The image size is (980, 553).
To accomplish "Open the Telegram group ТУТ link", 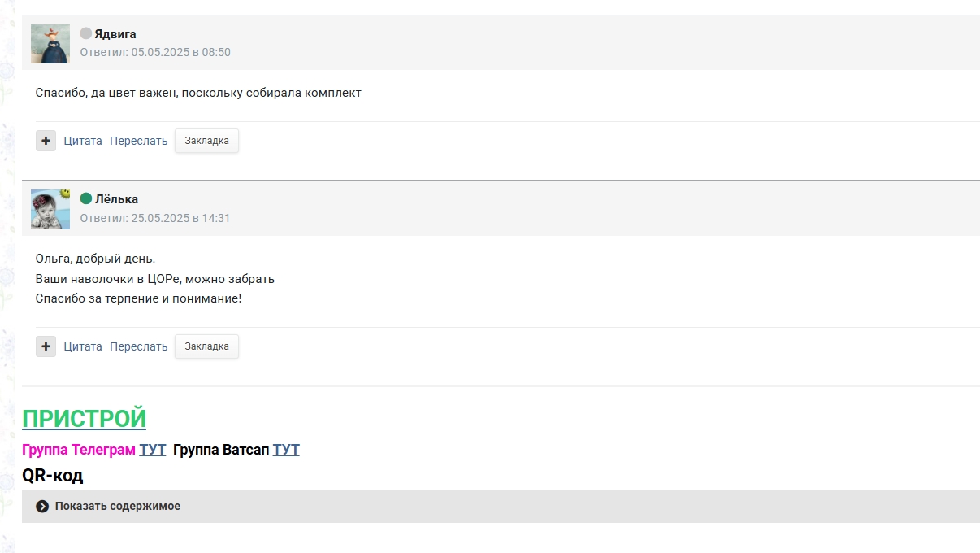I will 152,450.
